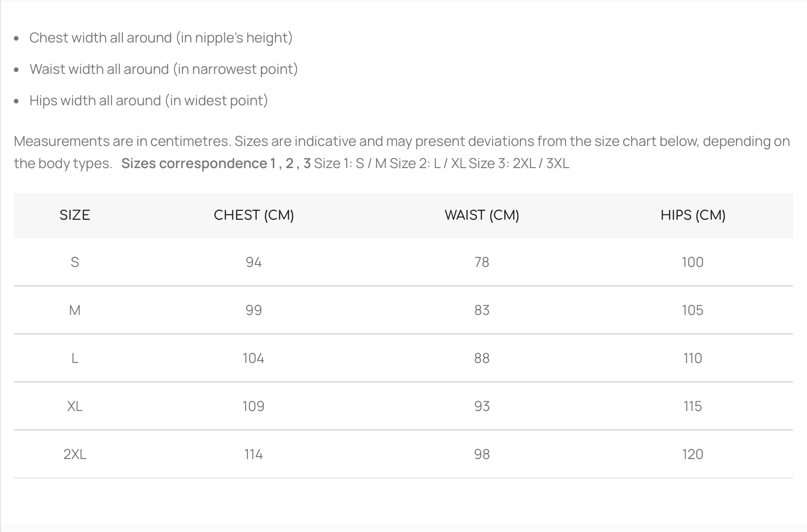
Task: Click the waist width measurement bullet text
Action: (163, 69)
